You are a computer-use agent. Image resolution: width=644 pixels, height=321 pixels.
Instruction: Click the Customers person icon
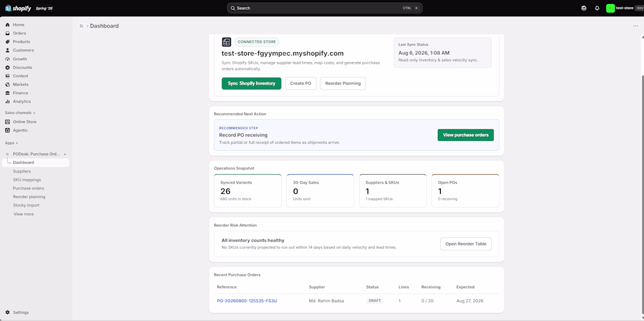[8, 50]
